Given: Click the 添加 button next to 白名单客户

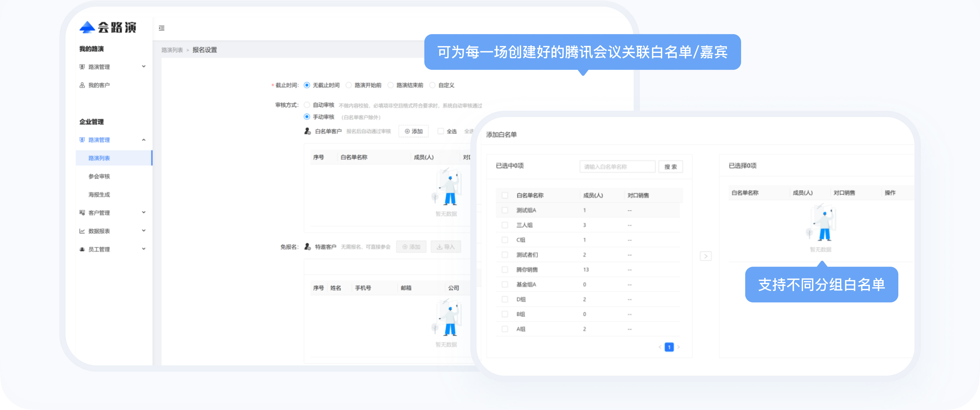Looking at the screenshot, I should pos(414,131).
